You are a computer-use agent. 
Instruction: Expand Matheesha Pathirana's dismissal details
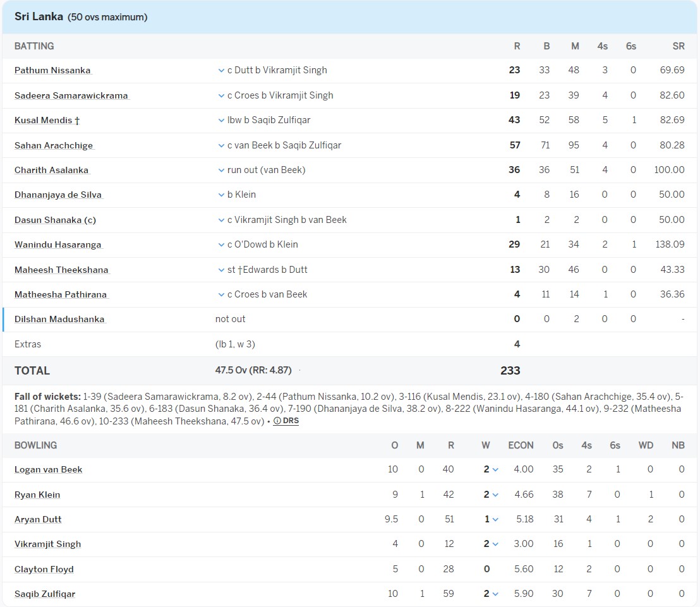pos(221,295)
